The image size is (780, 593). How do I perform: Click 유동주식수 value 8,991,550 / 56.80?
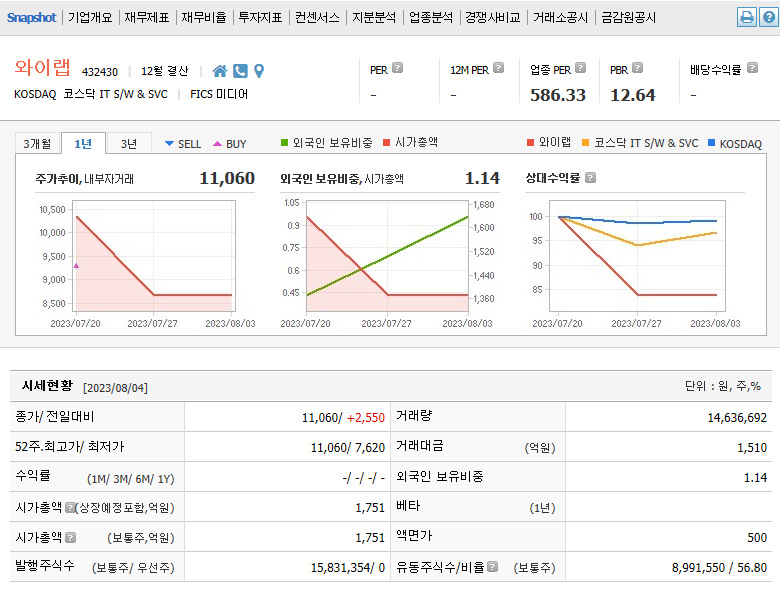(x=719, y=568)
